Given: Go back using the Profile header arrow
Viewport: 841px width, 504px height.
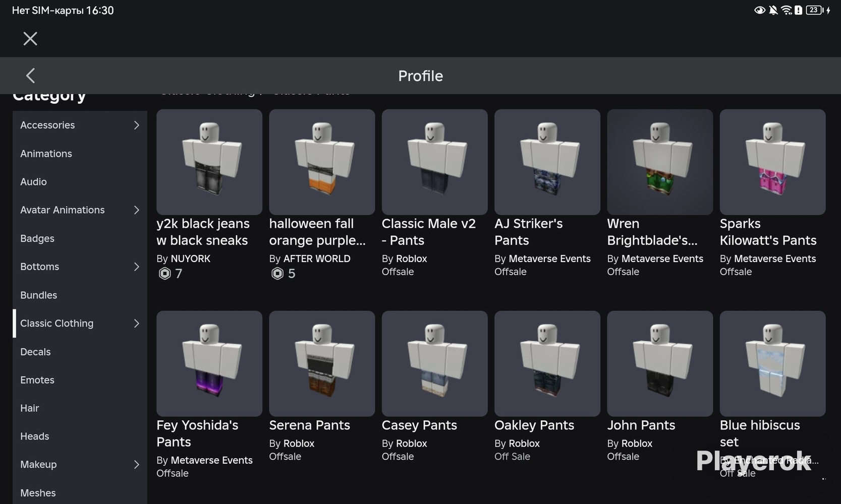Looking at the screenshot, I should click(x=30, y=76).
